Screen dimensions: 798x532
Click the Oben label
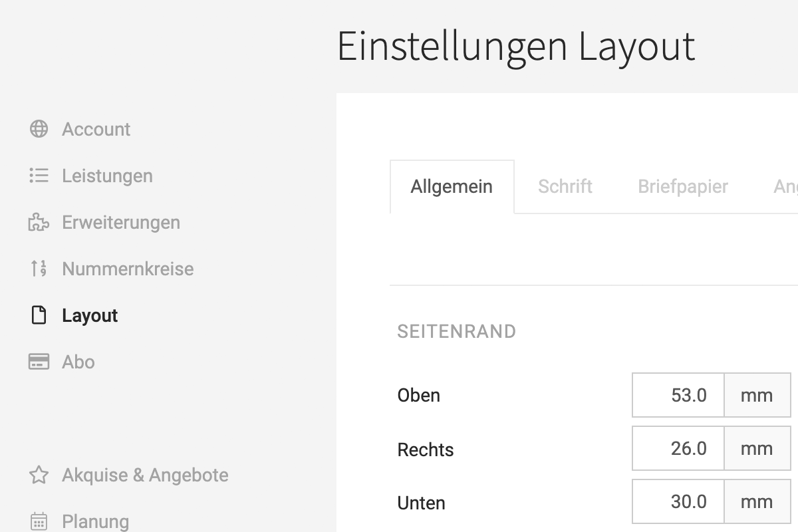point(418,395)
